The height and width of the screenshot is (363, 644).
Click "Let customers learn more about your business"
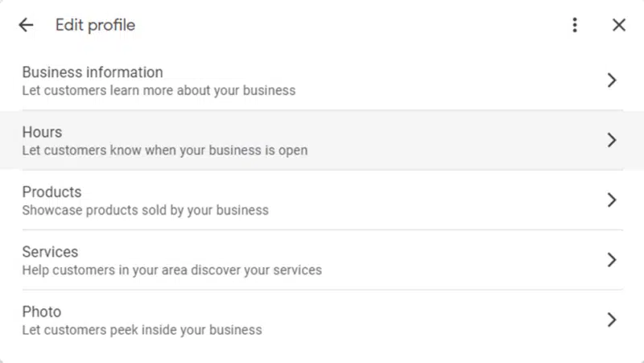159,90
